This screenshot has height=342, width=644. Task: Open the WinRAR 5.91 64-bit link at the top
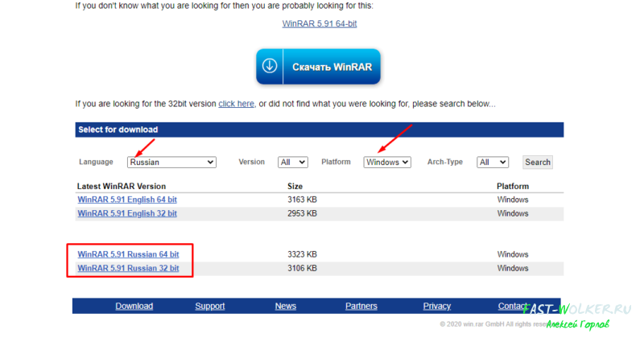click(320, 24)
